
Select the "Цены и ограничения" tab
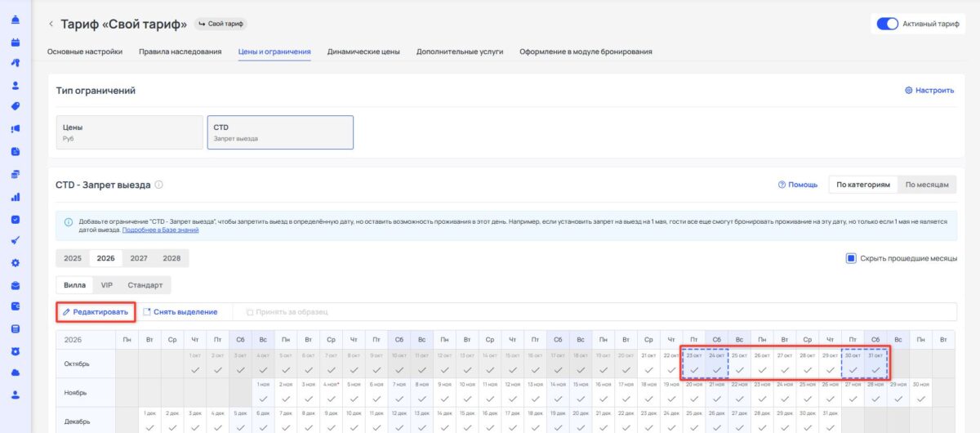pos(274,51)
